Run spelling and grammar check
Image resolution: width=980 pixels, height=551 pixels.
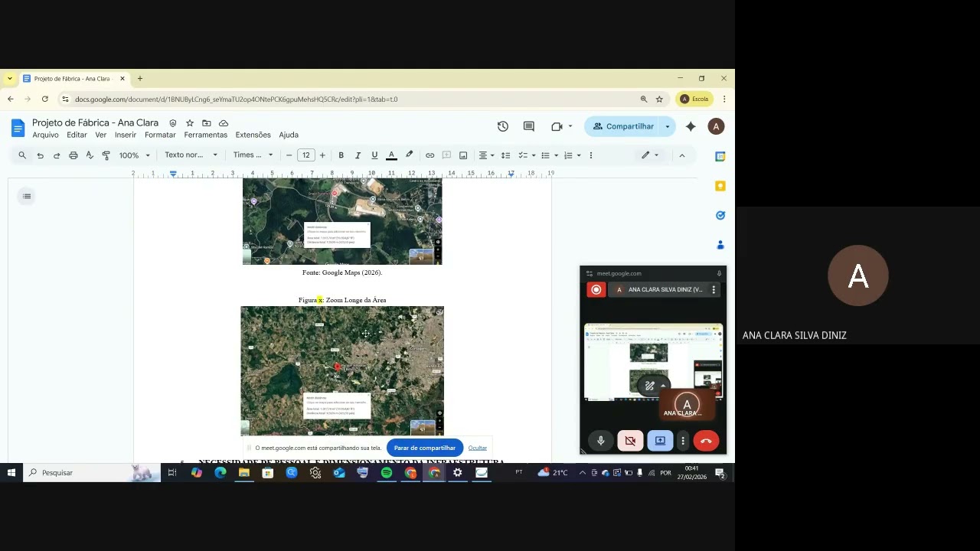[90, 155]
